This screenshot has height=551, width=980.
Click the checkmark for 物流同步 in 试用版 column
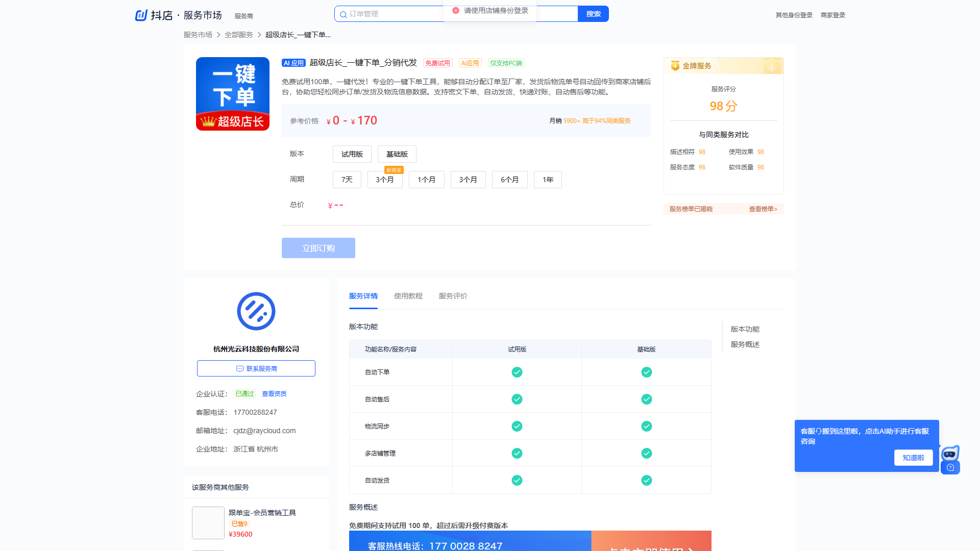pyautogui.click(x=517, y=426)
